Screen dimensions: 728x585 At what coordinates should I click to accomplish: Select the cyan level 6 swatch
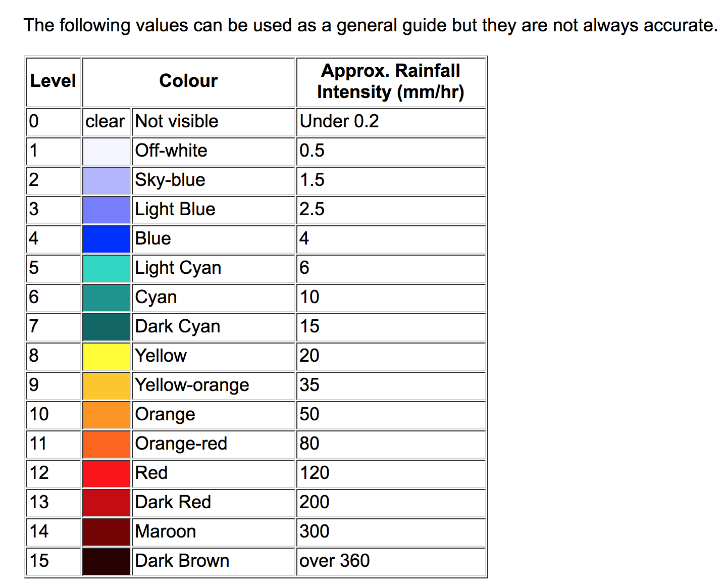[107, 298]
